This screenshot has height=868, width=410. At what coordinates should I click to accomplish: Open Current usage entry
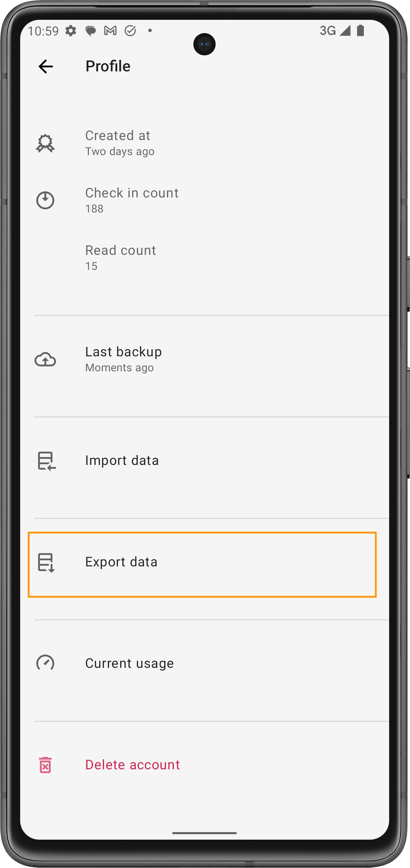[129, 663]
